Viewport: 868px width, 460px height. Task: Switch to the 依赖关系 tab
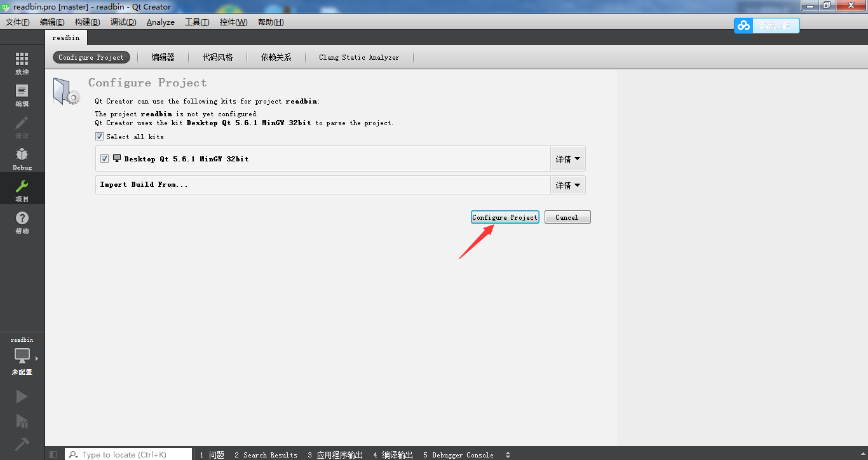coord(276,57)
